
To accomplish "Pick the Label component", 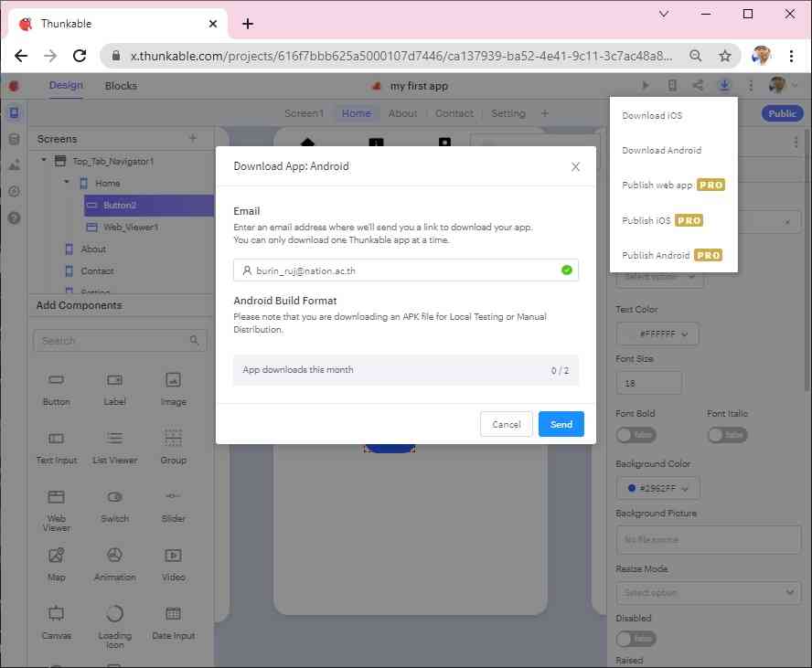I will click(114, 389).
